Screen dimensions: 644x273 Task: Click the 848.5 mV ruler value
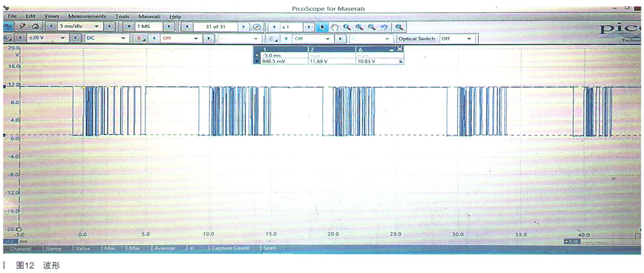[274, 61]
